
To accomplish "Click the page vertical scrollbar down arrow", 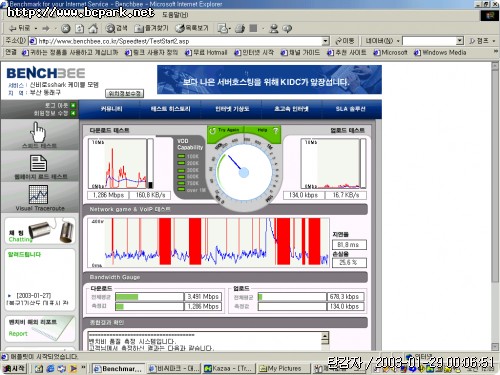I will tap(495, 347).
